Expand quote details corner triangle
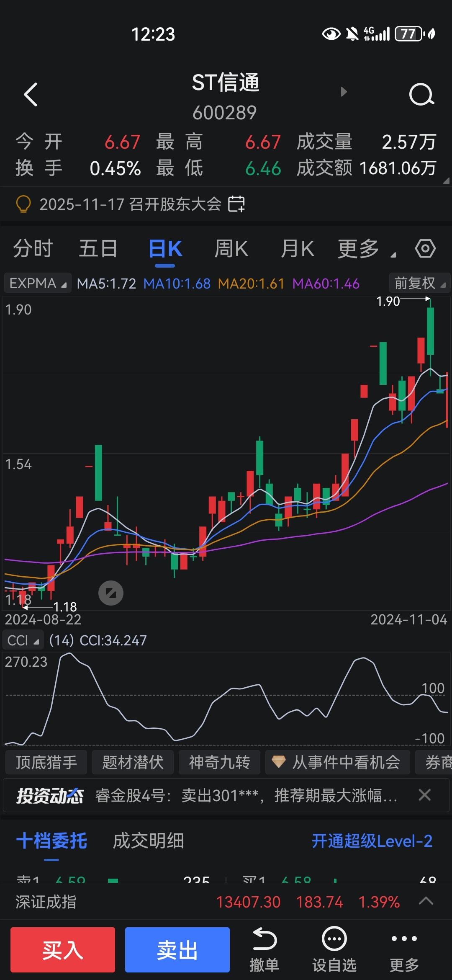Screen dimensions: 452x980 coord(446,181)
